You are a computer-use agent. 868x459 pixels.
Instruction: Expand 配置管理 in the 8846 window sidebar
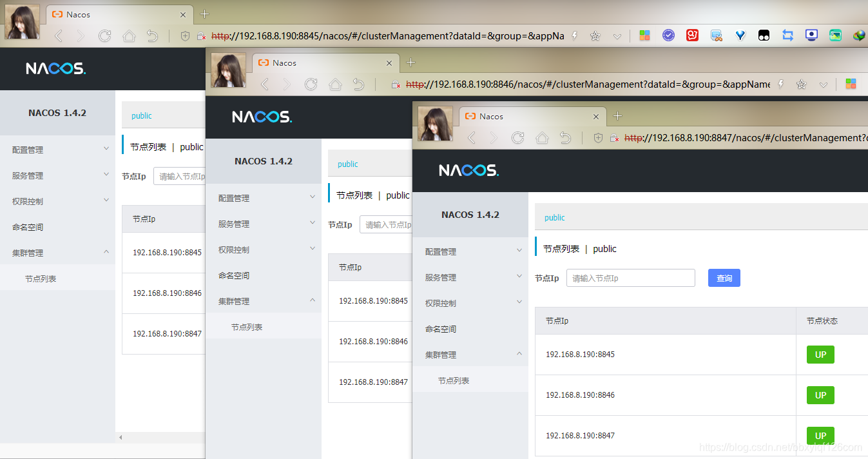(x=264, y=198)
